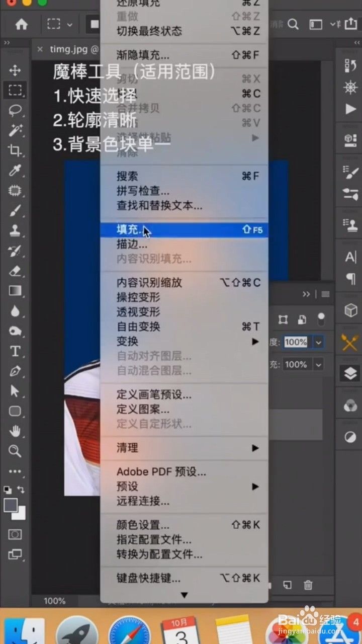Viewport: 362px width, 644px height.
Task: Select the Type tool
Action: point(15,351)
